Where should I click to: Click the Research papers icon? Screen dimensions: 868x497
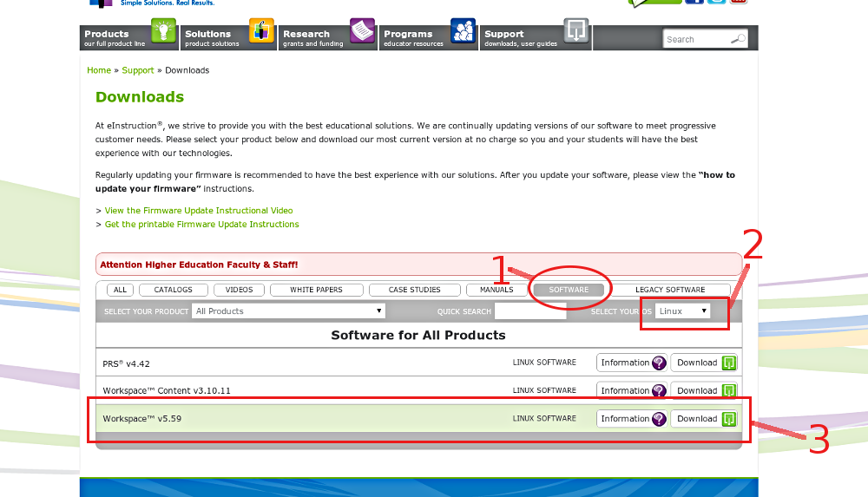click(362, 30)
